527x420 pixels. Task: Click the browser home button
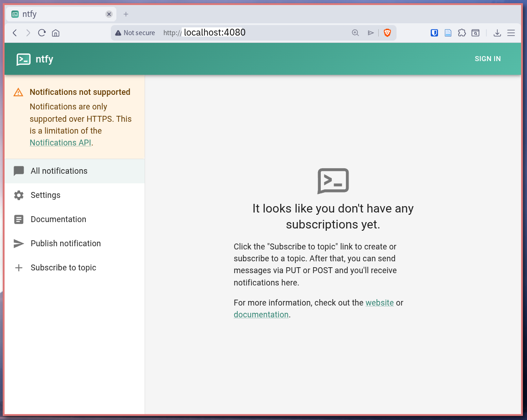(x=55, y=32)
